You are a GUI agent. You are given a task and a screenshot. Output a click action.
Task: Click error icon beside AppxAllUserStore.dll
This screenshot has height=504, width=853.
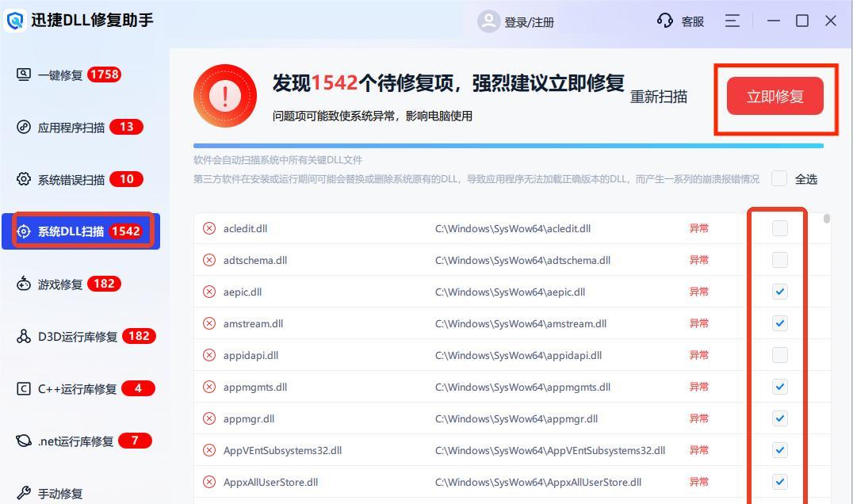[x=209, y=482]
